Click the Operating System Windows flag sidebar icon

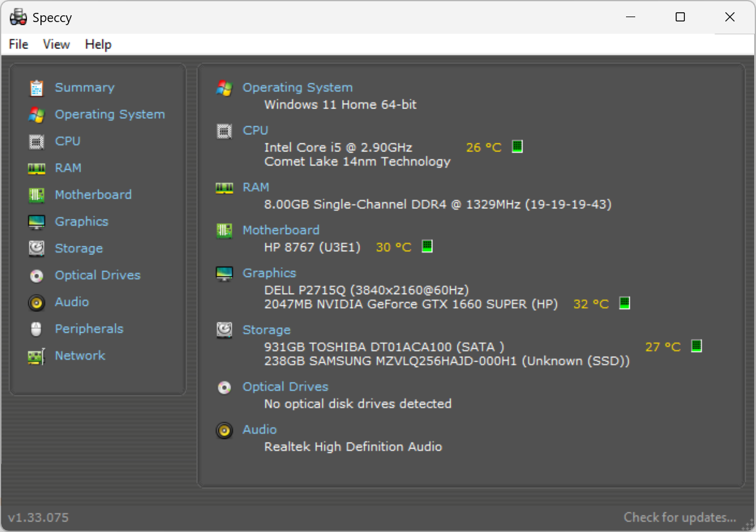click(x=37, y=115)
